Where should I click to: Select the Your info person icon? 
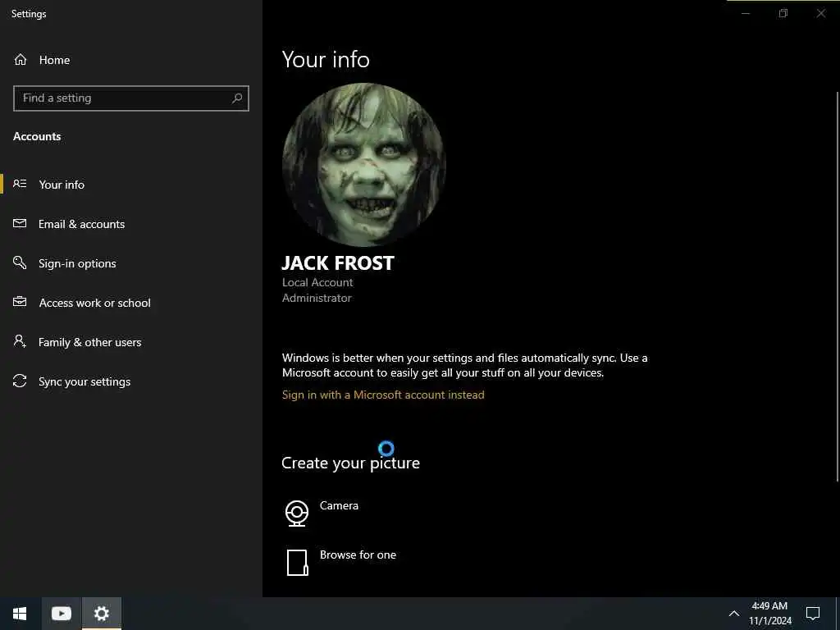20,184
